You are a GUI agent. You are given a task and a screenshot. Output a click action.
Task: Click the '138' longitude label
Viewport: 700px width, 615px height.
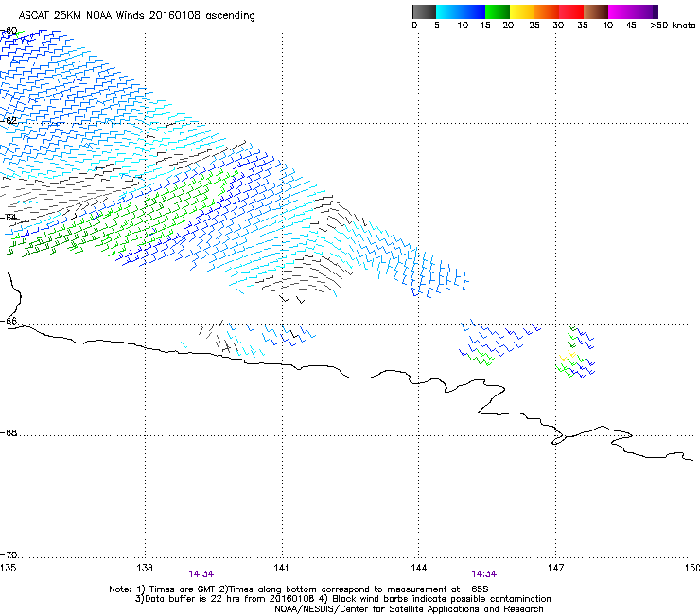pyautogui.click(x=145, y=568)
